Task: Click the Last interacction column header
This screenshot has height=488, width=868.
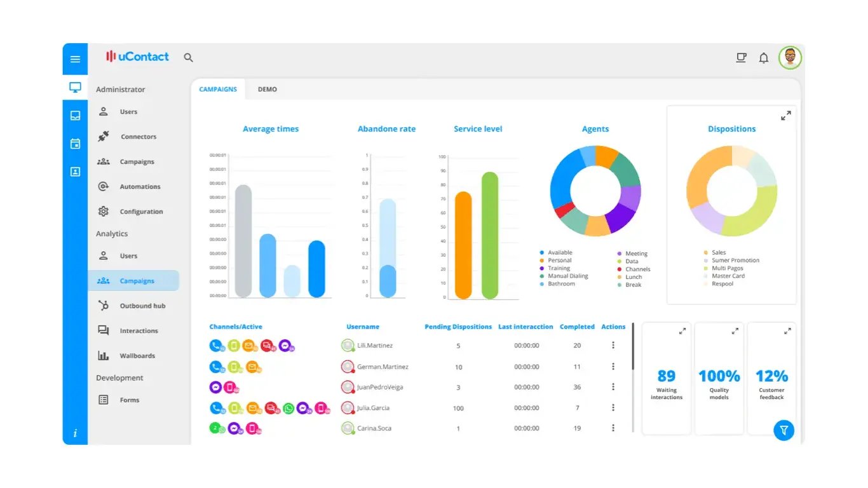Action: pyautogui.click(x=526, y=327)
